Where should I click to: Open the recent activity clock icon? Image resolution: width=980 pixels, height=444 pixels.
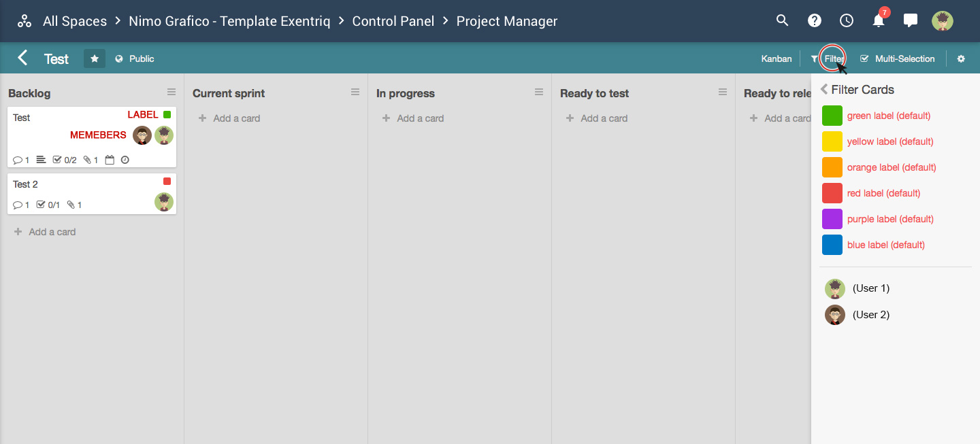(847, 20)
